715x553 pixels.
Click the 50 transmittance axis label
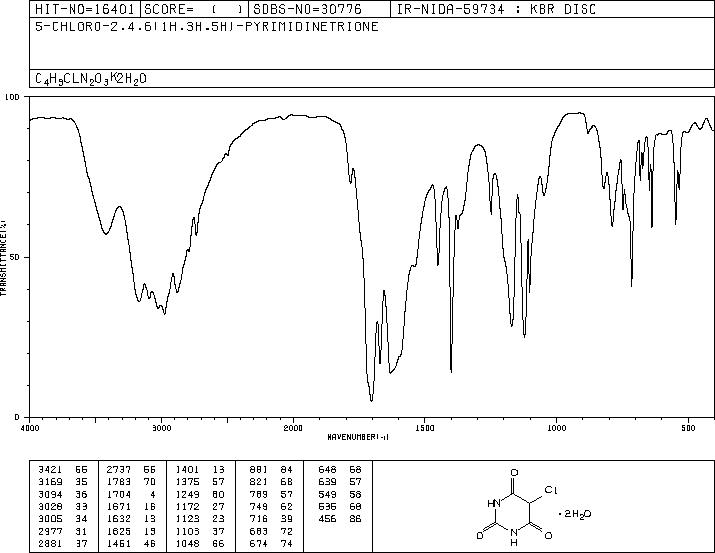(15, 257)
